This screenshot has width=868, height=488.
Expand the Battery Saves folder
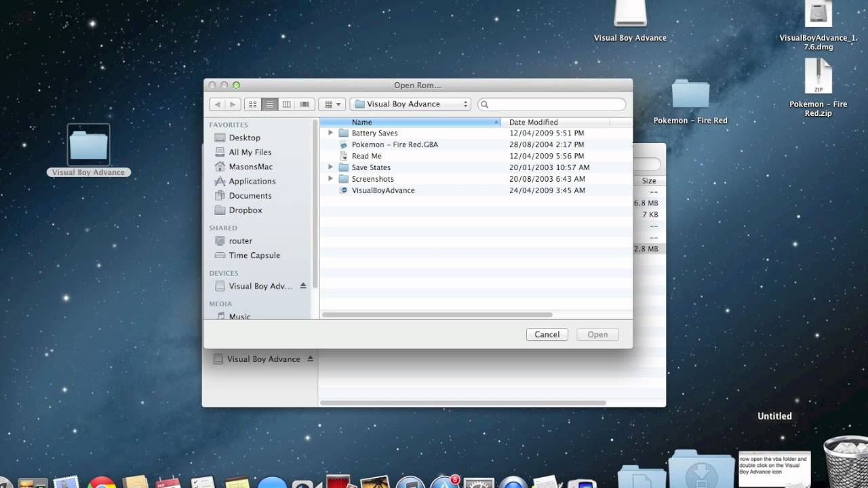(330, 133)
